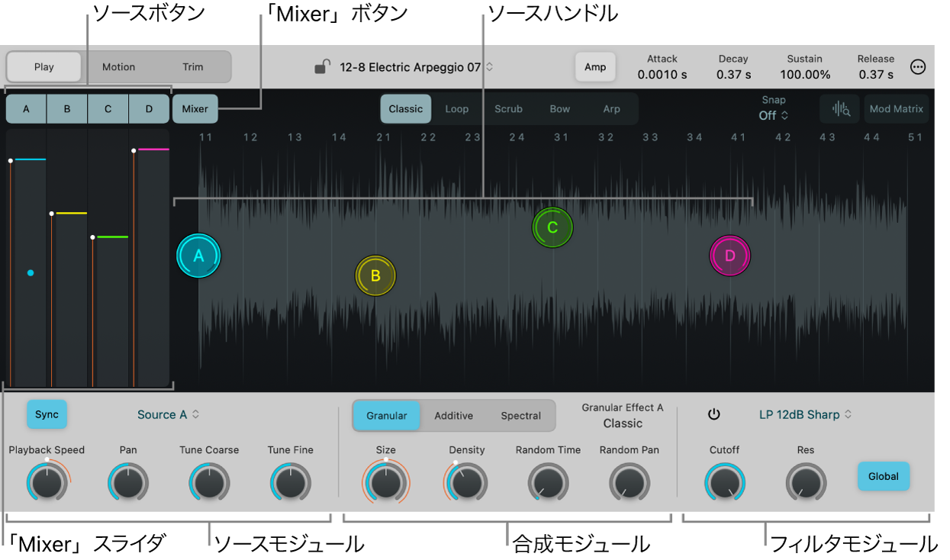This screenshot has width=950, height=560.
Task: Select the cyan source handle A
Action: (198, 256)
